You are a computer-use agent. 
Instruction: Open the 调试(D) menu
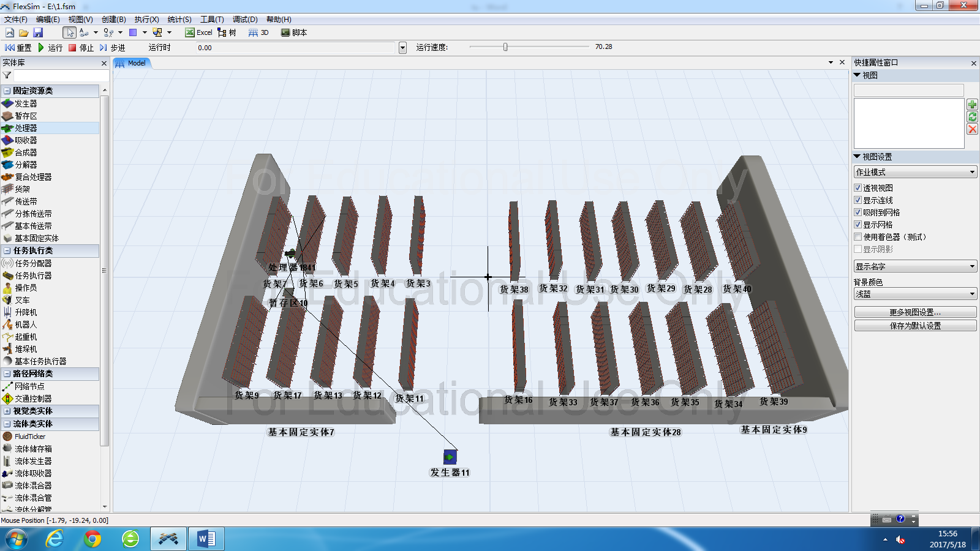pyautogui.click(x=245, y=20)
